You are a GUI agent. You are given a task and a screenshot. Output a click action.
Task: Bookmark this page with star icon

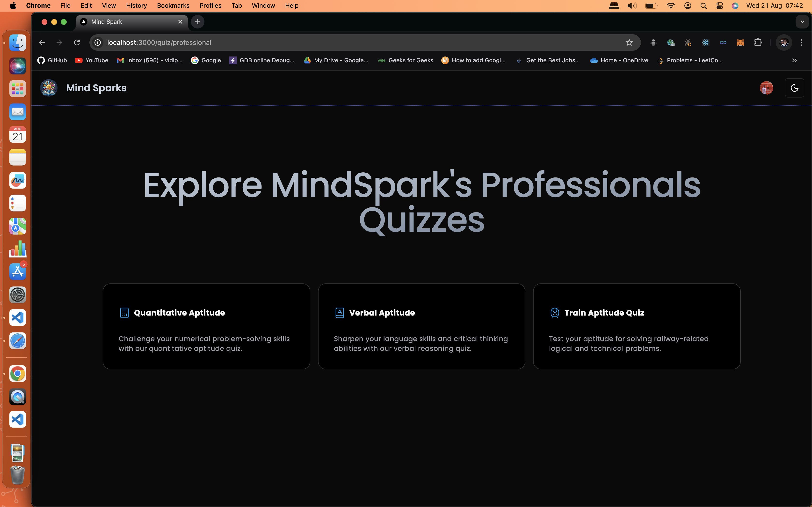pos(629,42)
